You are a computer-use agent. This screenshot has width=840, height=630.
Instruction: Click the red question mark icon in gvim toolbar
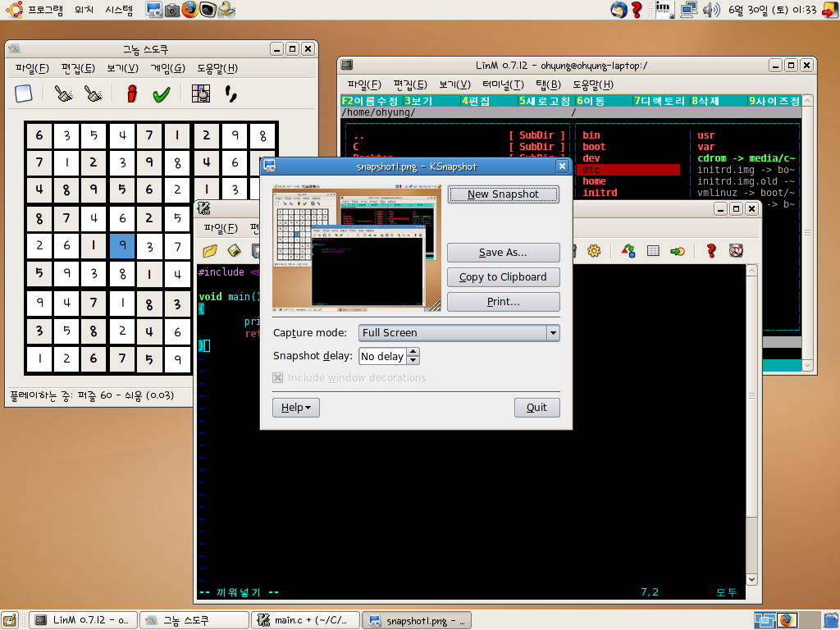[x=711, y=251]
